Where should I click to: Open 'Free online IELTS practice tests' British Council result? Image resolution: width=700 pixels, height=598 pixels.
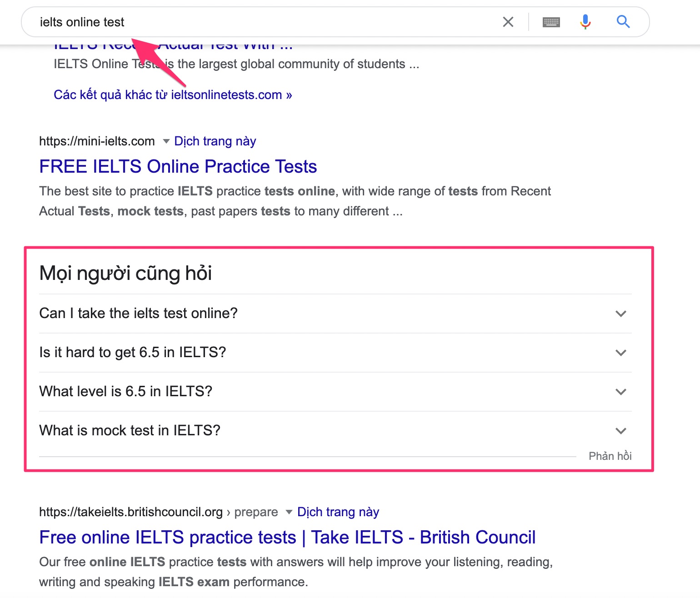(287, 538)
